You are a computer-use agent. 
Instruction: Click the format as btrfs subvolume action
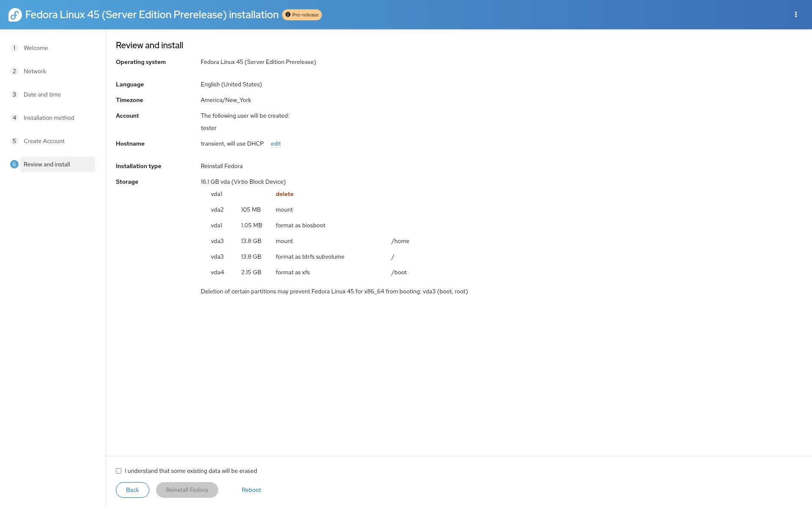click(310, 257)
